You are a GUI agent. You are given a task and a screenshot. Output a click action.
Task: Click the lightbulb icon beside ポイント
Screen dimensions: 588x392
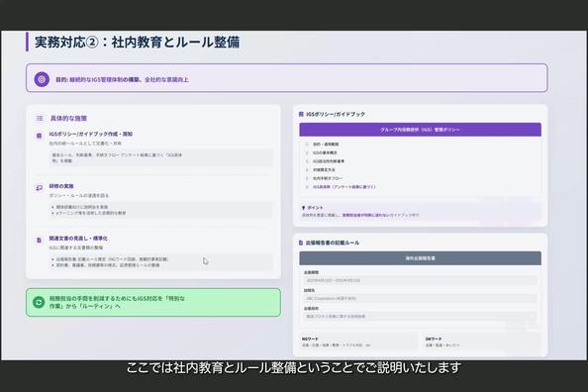point(303,208)
